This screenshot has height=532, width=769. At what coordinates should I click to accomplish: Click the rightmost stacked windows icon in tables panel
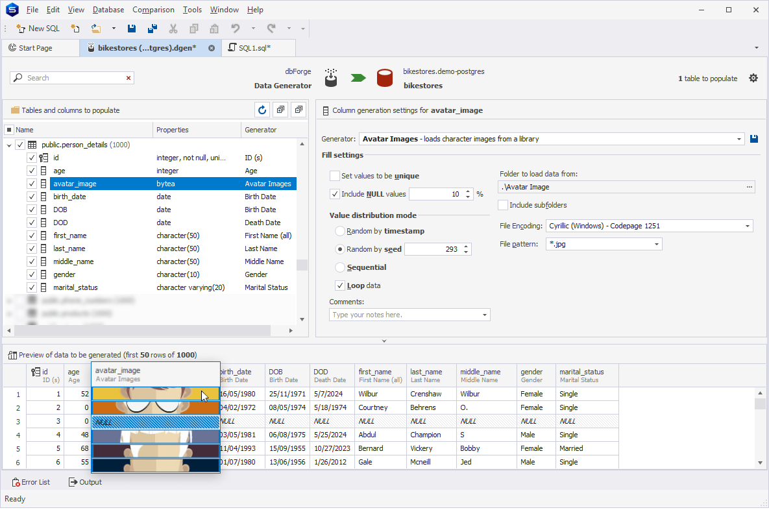tap(299, 110)
